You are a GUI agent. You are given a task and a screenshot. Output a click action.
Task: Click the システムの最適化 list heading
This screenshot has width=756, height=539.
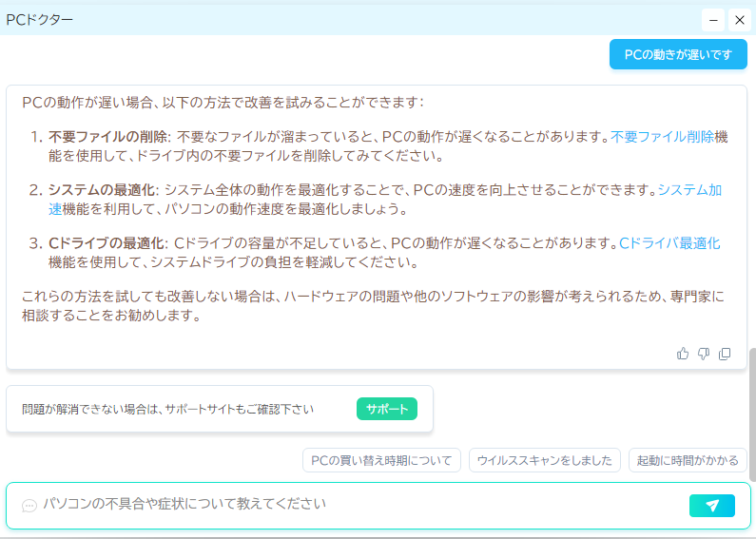pos(102,190)
